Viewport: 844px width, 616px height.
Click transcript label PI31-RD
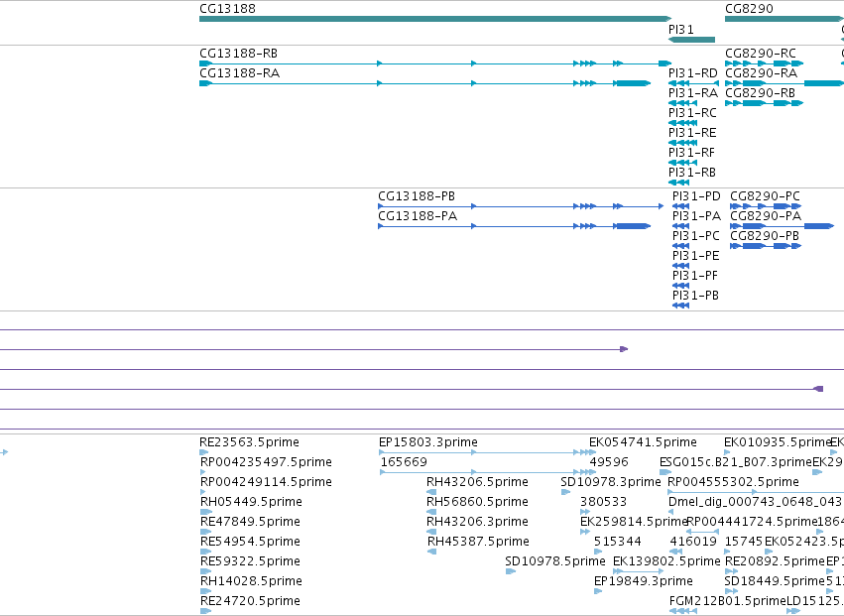692,73
